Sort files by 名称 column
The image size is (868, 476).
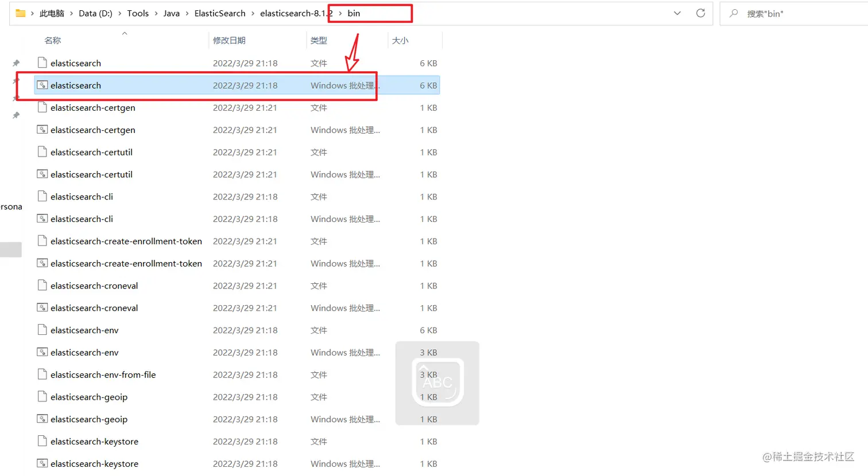tap(53, 41)
